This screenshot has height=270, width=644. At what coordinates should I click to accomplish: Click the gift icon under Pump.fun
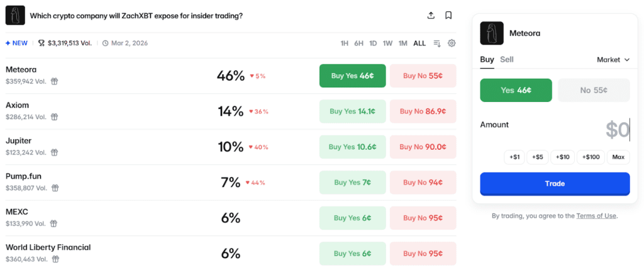55,188
